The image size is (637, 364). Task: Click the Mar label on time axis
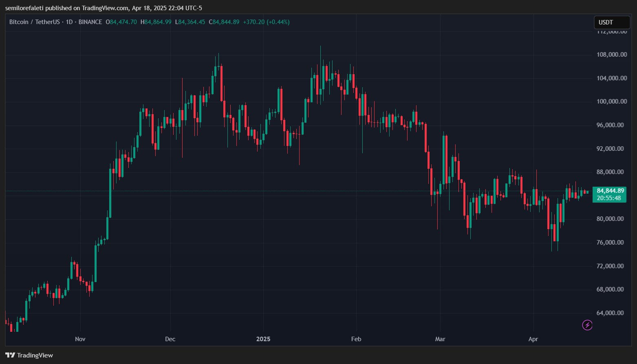pyautogui.click(x=440, y=339)
